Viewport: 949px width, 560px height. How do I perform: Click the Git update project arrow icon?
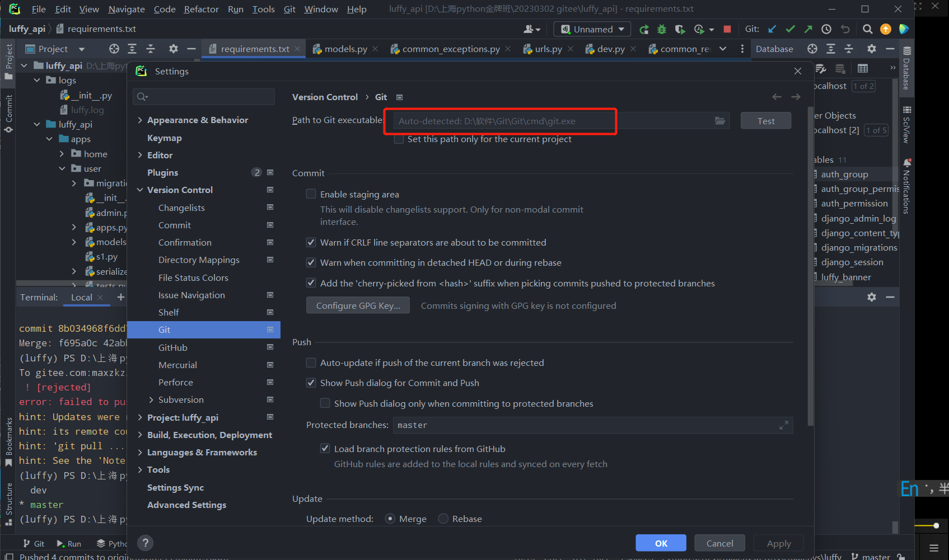pyautogui.click(x=772, y=29)
